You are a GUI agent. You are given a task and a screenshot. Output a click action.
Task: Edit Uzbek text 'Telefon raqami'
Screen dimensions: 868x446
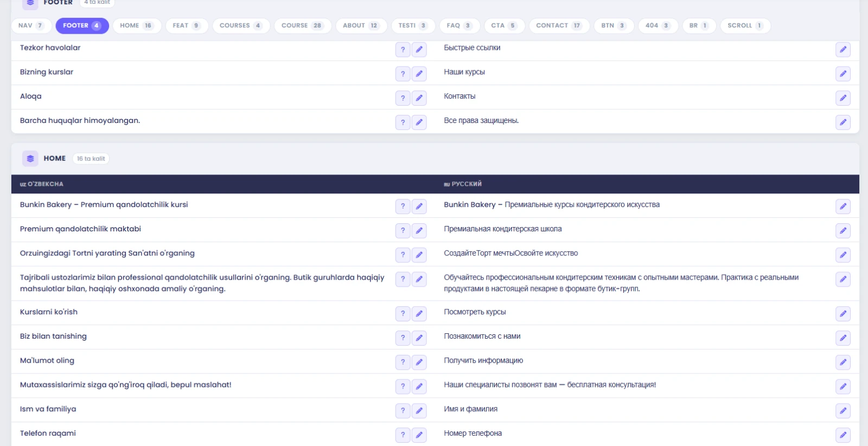point(419,435)
